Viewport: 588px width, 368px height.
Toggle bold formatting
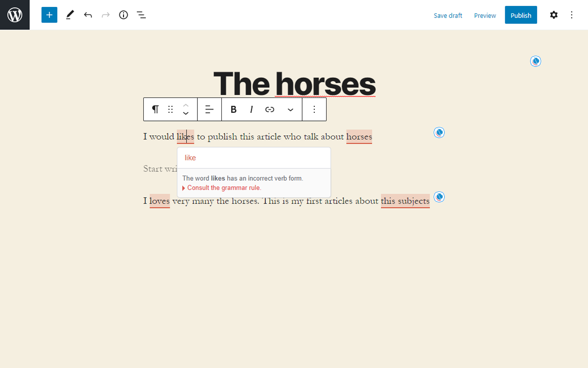[233, 109]
